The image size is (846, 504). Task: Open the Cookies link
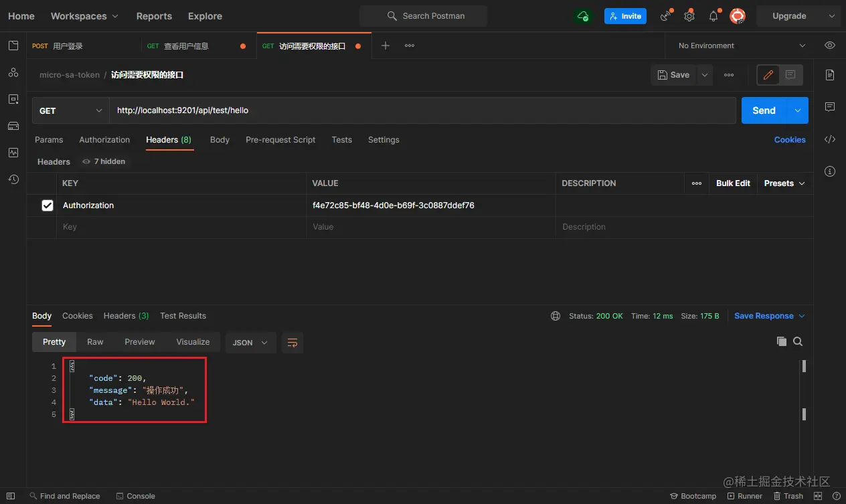[x=790, y=140]
